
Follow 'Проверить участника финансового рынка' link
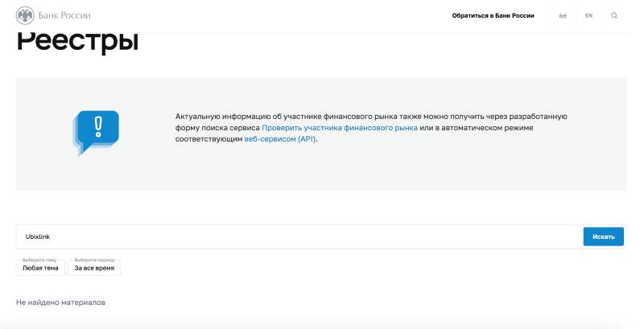point(339,127)
